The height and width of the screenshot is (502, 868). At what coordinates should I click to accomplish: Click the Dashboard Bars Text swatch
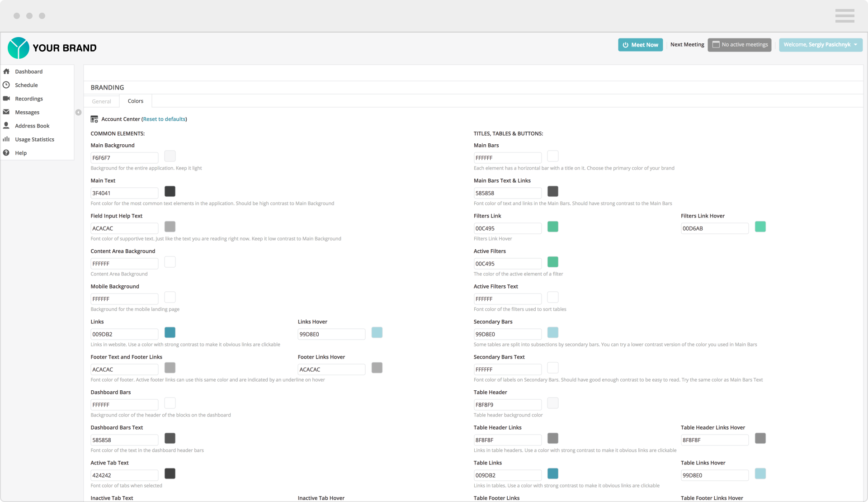pos(170,438)
